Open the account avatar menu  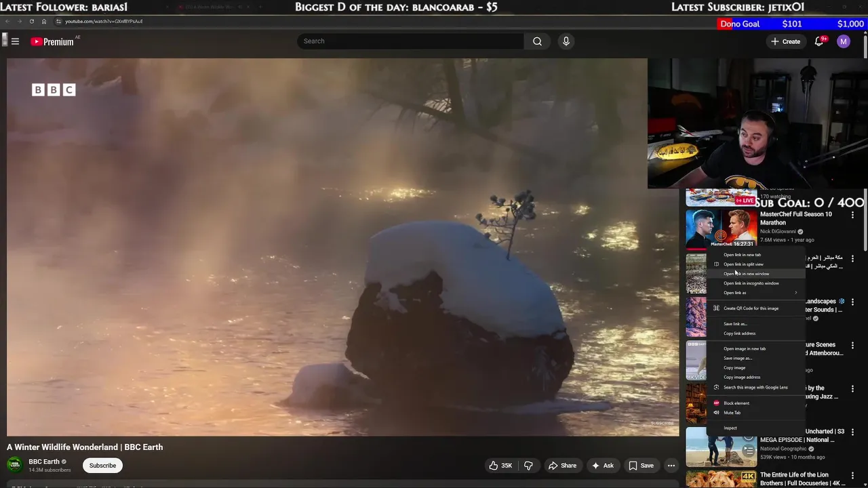click(844, 41)
